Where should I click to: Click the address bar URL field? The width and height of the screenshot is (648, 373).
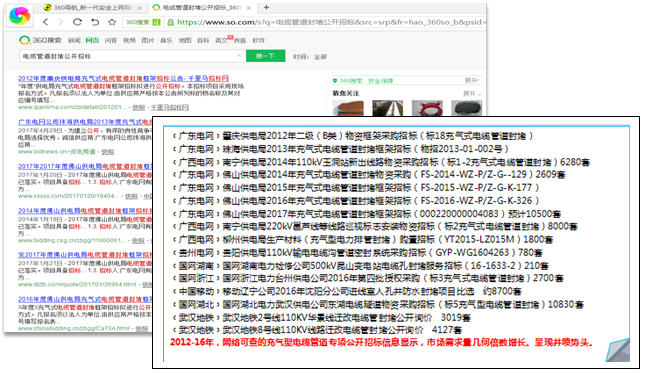[x=329, y=22]
